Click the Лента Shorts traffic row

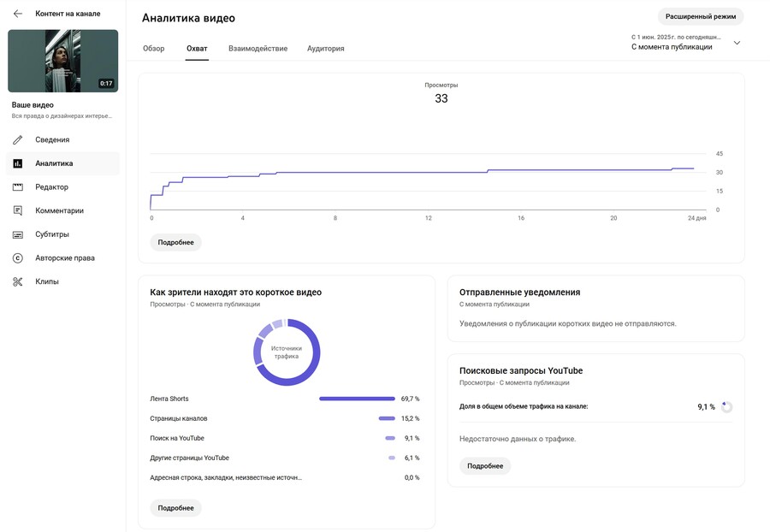pos(285,399)
